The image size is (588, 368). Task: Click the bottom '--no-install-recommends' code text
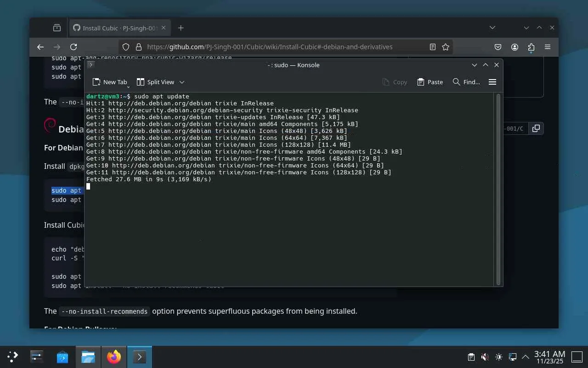click(x=104, y=311)
